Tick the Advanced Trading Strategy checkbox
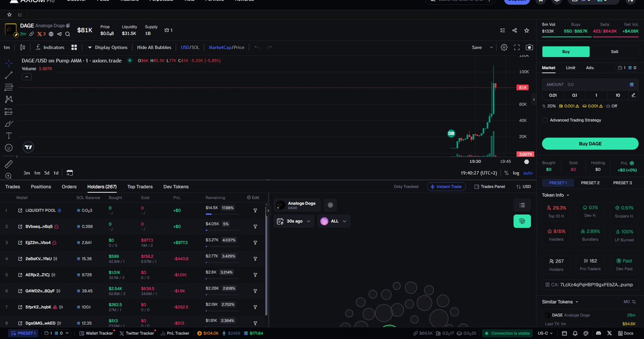 pos(545,120)
